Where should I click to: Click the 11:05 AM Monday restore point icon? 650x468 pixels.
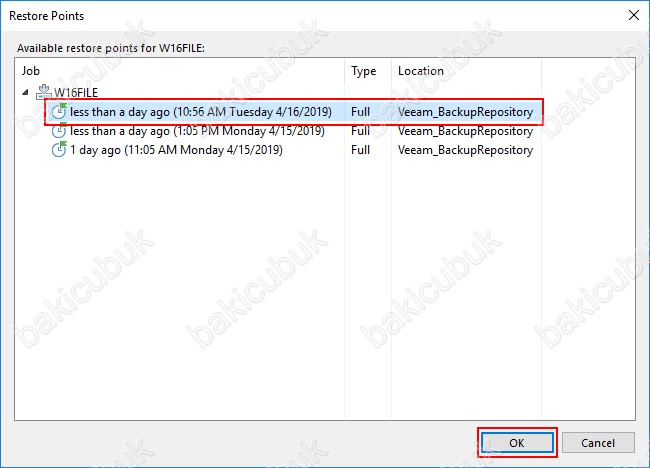tap(59, 150)
